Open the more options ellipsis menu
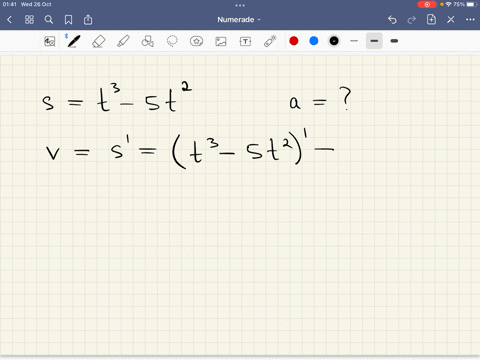The image size is (480, 360). [470, 20]
